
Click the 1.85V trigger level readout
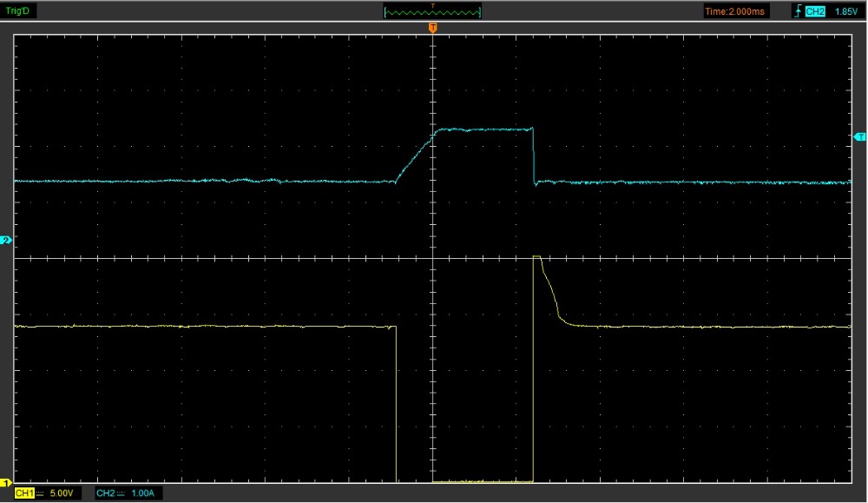tap(846, 11)
